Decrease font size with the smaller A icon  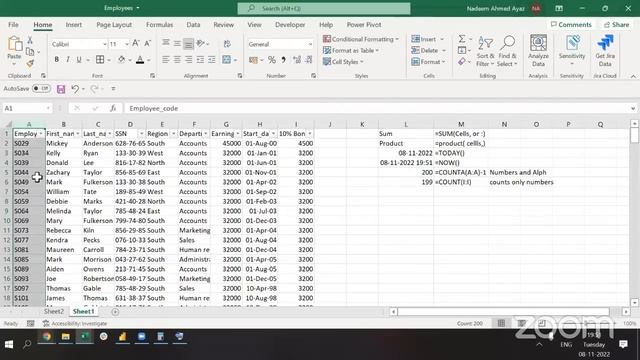coord(148,43)
